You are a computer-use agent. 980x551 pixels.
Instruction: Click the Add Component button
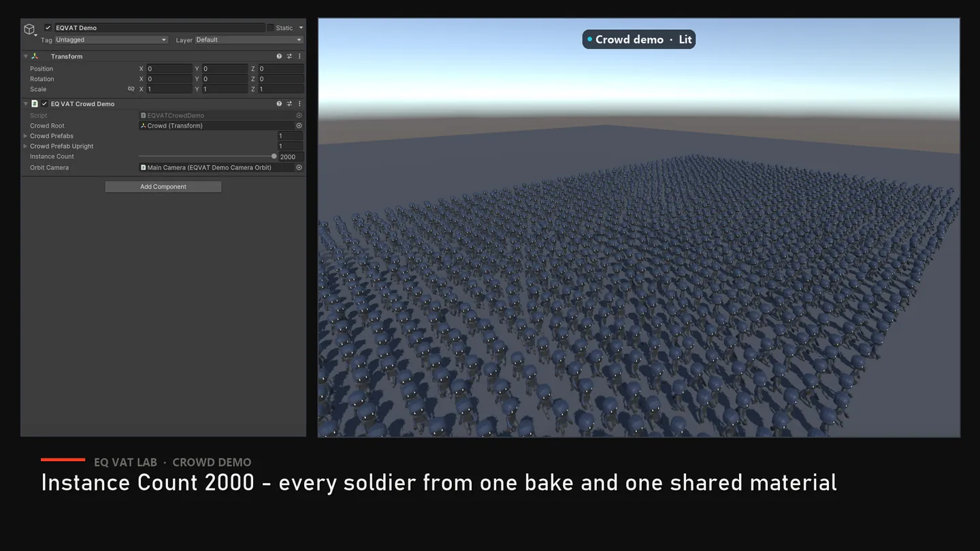coord(163,186)
